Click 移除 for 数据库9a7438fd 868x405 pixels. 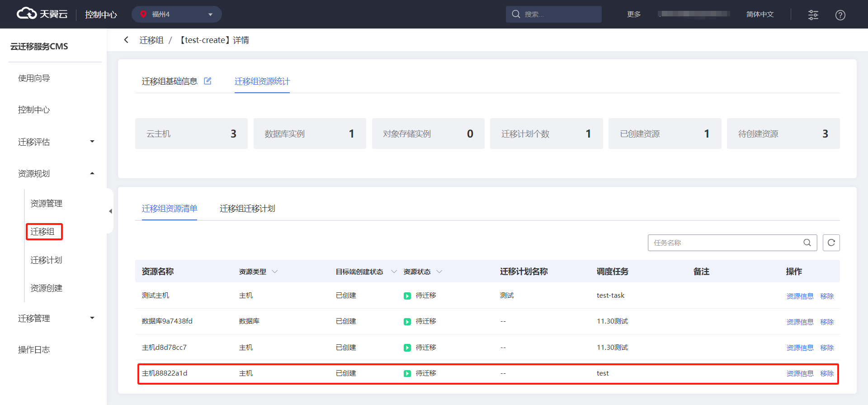[827, 322]
